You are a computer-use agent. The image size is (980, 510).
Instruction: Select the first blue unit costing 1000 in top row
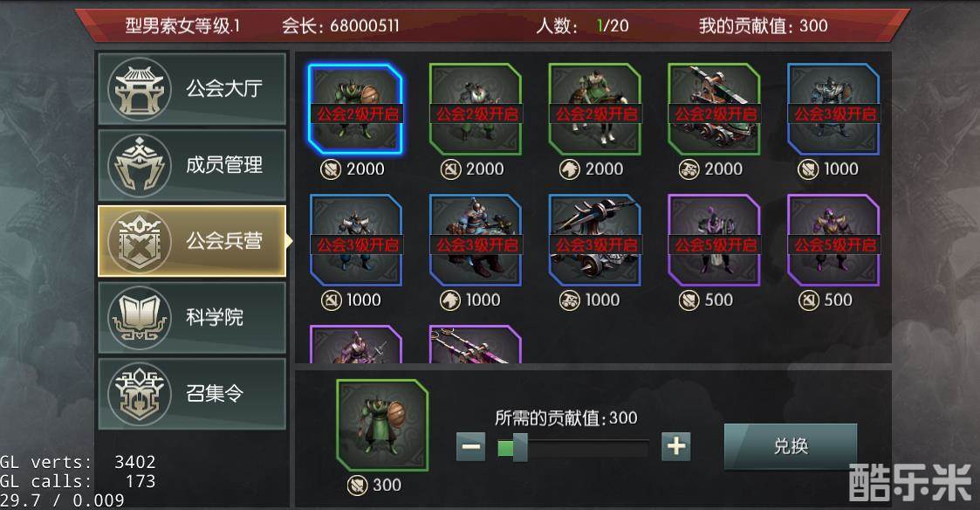(833, 109)
